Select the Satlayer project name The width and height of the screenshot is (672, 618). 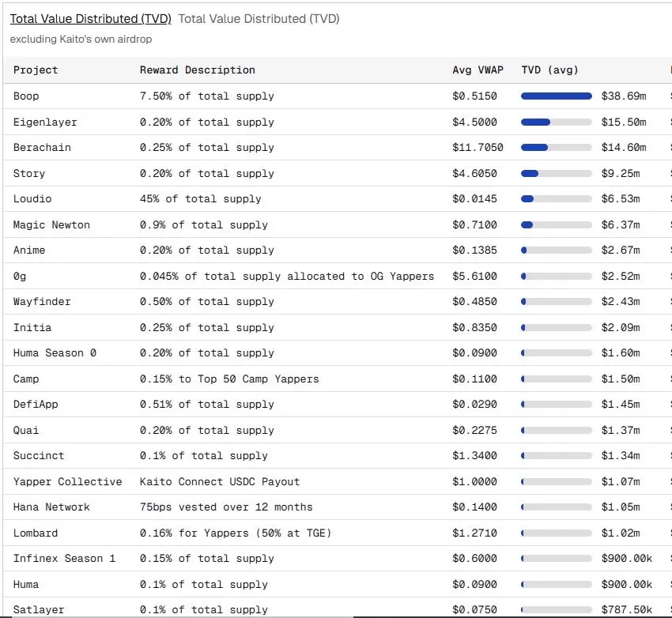click(39, 610)
